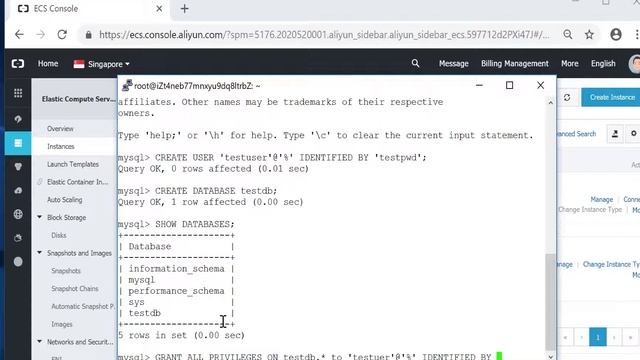Click the Create Instance button

pyautogui.click(x=611, y=98)
